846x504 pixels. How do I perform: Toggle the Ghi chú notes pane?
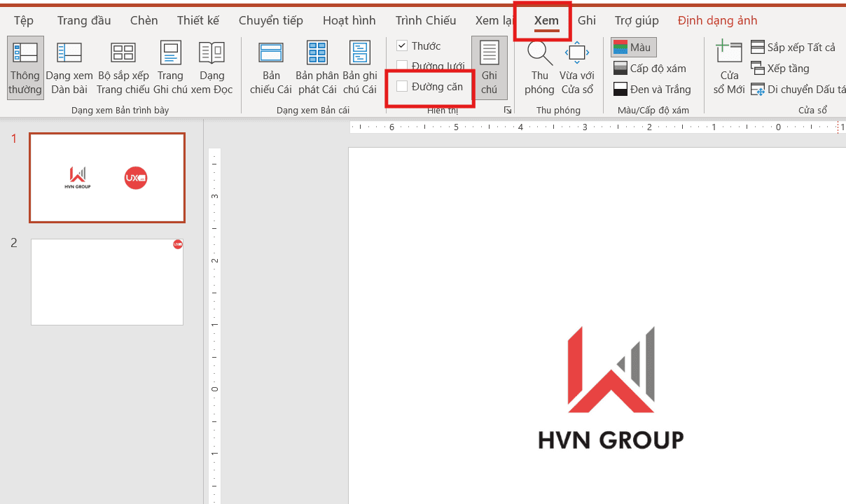(490, 68)
